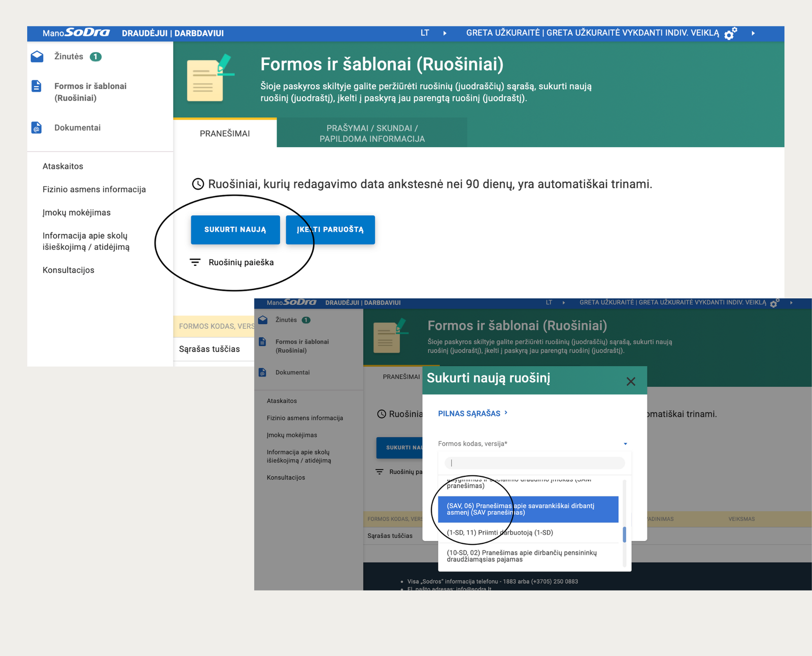Close the Sukurti naują ruošinį dialog
This screenshot has width=812, height=656.
631,382
